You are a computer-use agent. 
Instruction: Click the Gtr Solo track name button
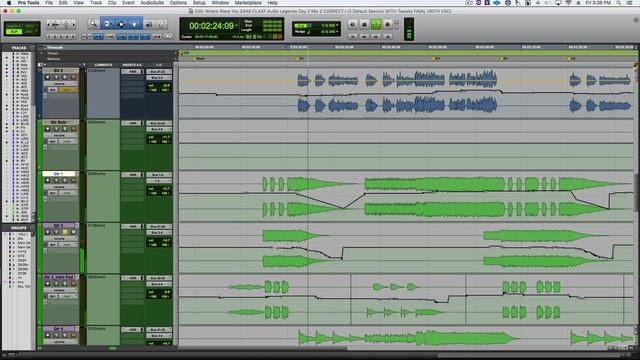[59, 122]
